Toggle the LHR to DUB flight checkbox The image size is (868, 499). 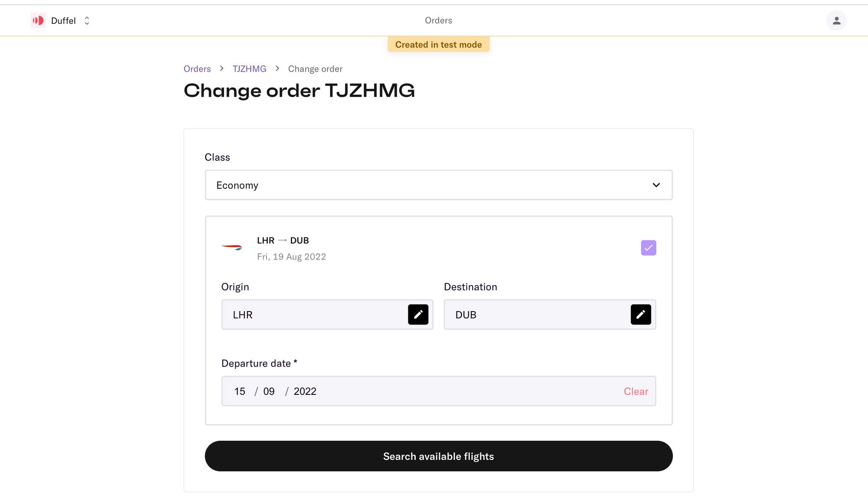[649, 247]
